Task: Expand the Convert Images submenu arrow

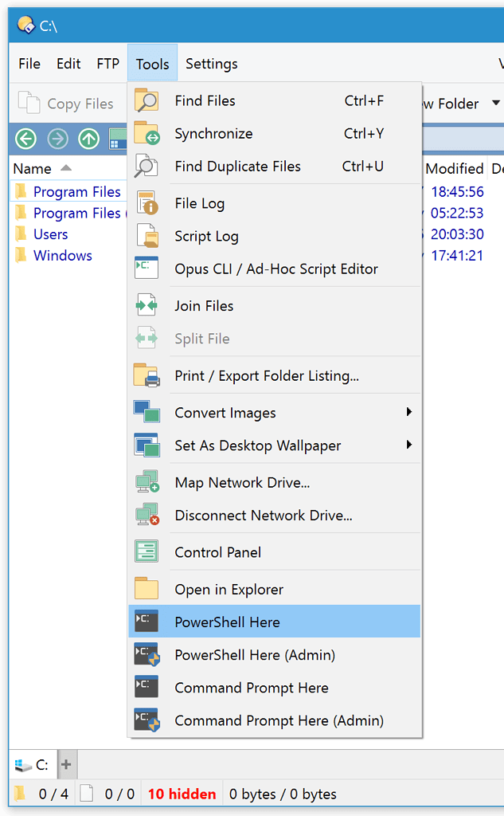Action: tap(408, 412)
